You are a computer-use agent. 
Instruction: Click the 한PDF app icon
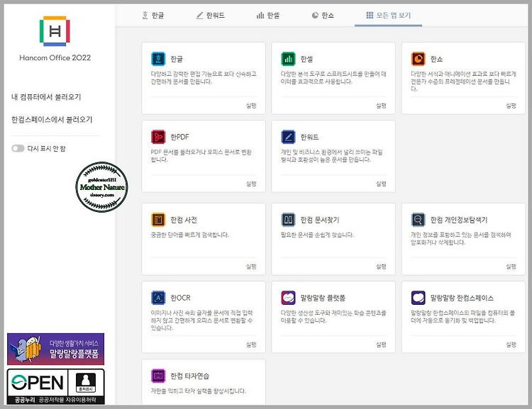pos(157,137)
